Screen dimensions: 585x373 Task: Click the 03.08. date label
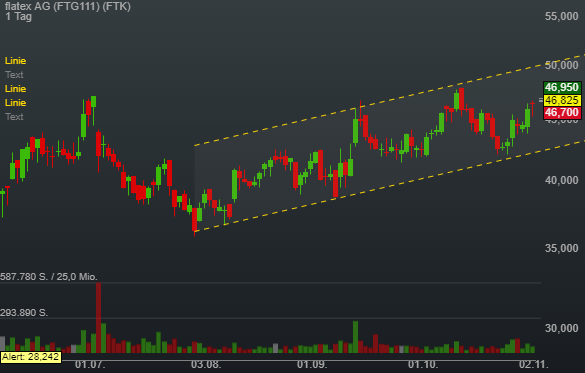click(206, 364)
